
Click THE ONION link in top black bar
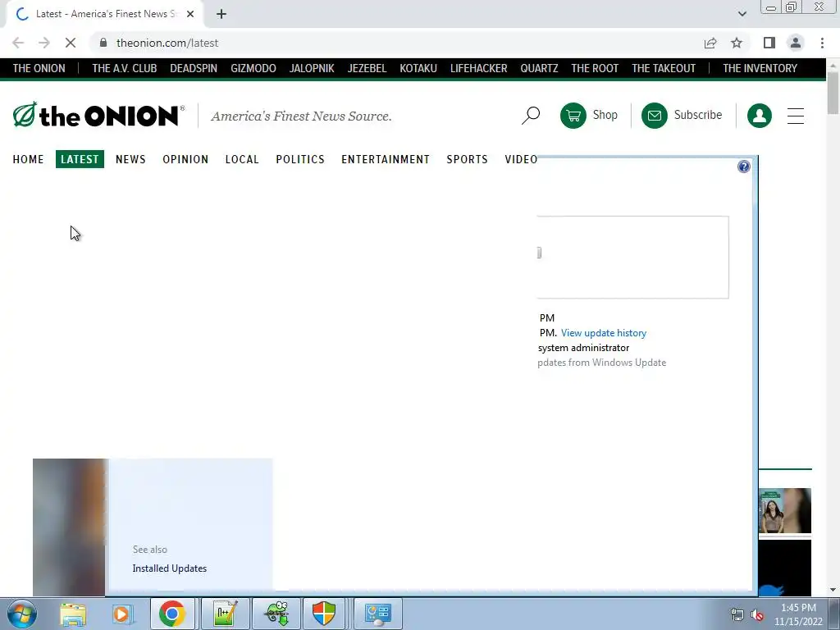pyautogui.click(x=39, y=69)
